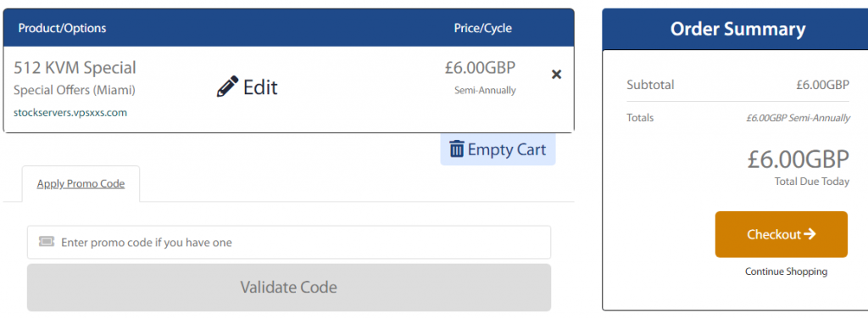Click the promo ticket icon
This screenshot has height=319, width=868.
pos(47,242)
